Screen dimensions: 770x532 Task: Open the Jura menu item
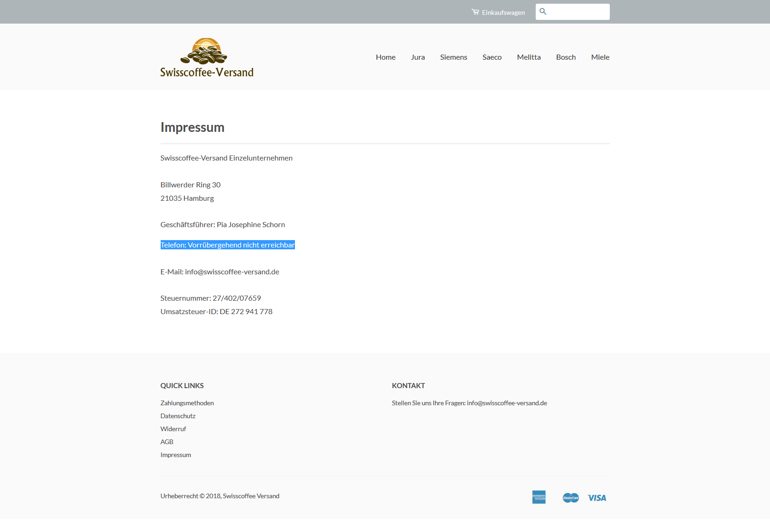pyautogui.click(x=418, y=57)
